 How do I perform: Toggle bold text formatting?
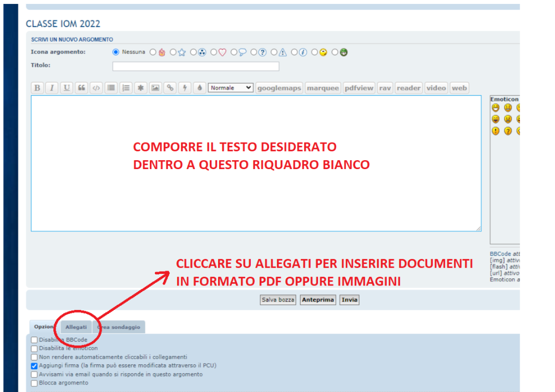pos(37,88)
